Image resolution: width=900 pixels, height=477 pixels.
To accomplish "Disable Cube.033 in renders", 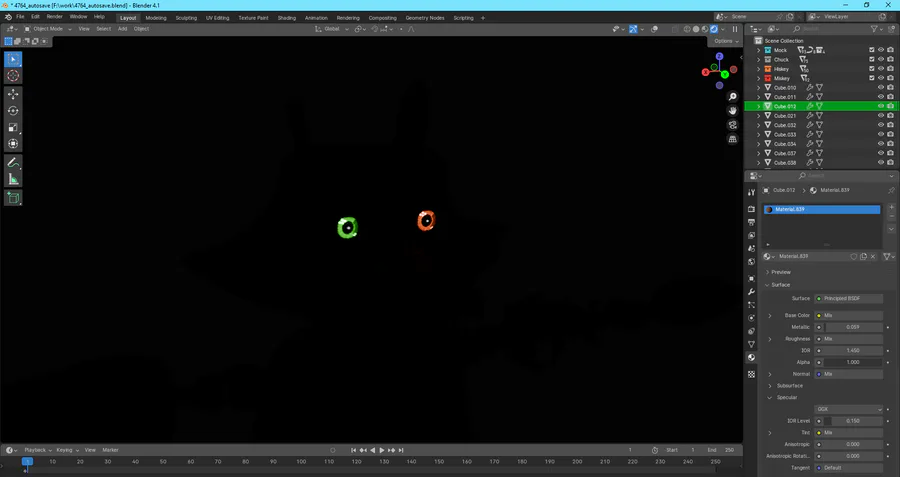I will click(890, 134).
